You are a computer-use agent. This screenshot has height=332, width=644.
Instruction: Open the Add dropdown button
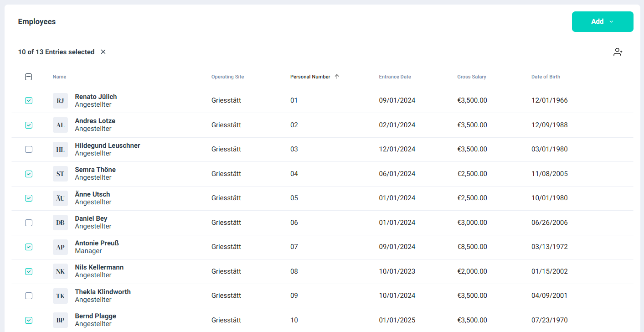(x=602, y=21)
